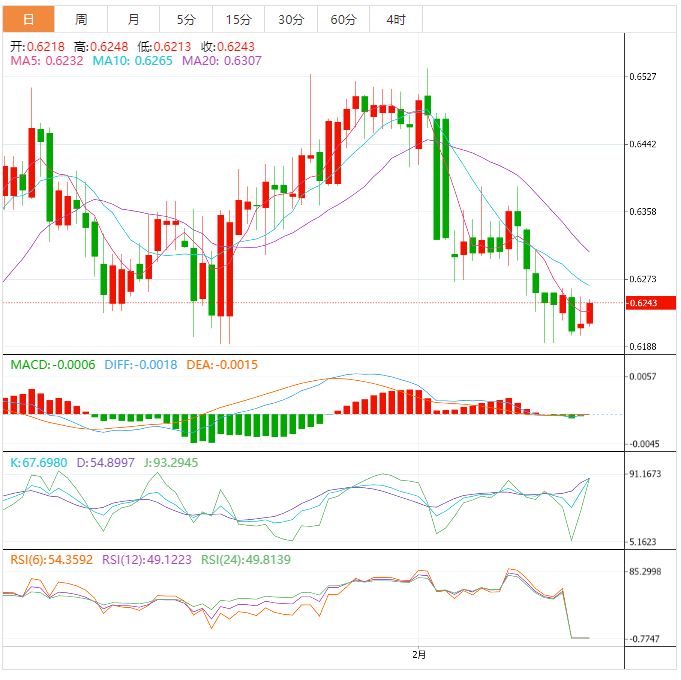Open the 4时 four-hour tab
The height and width of the screenshot is (680, 681).
point(395,20)
